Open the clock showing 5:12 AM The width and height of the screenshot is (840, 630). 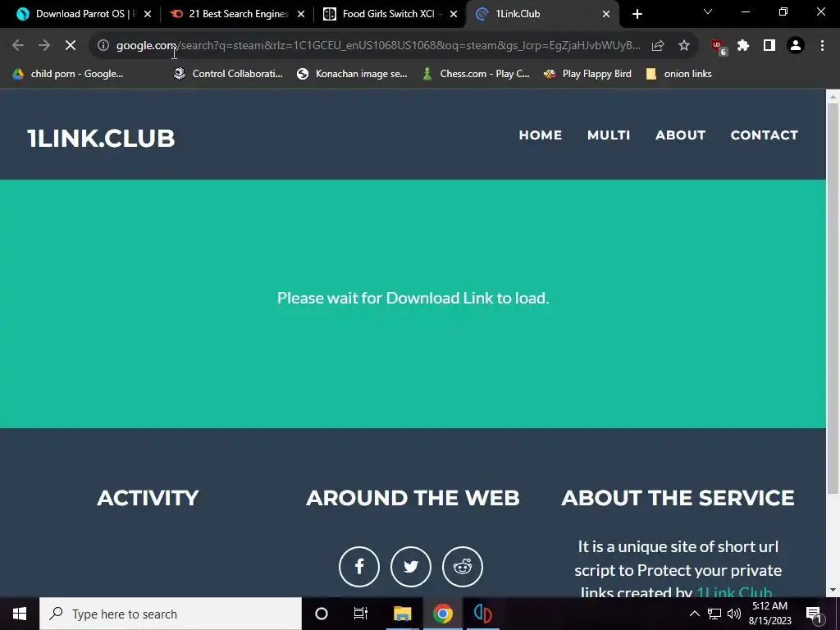769,614
